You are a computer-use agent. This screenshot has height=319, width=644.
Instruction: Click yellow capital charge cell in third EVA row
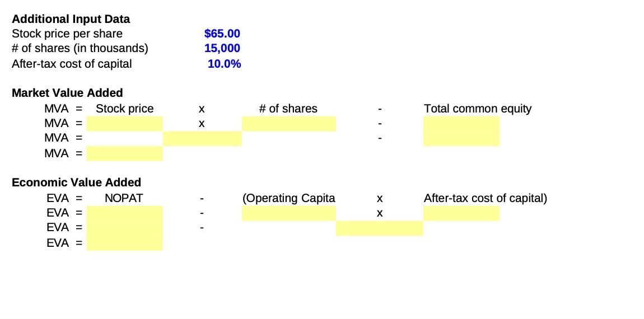click(x=380, y=228)
